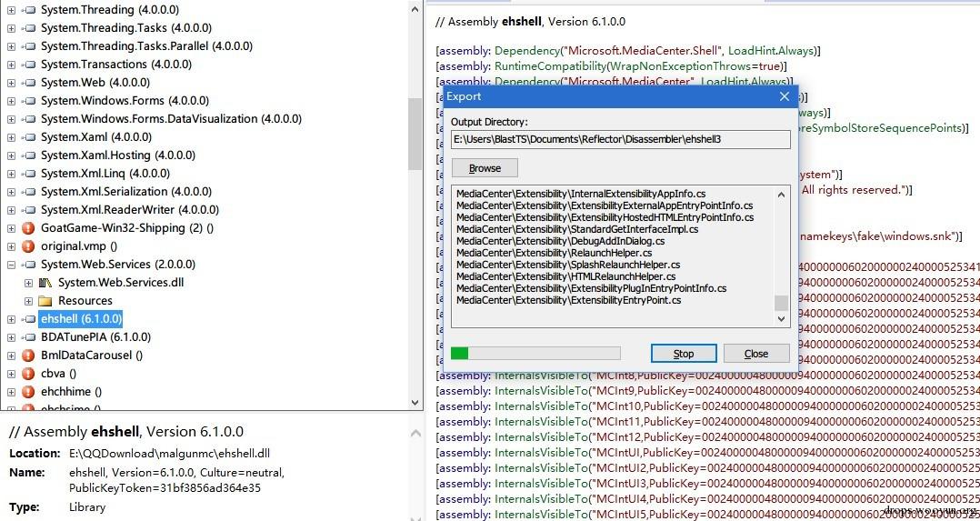Screen dimensions: 980x521
Task: Select the System.Web.Services.dll module icon
Action: click(45, 283)
